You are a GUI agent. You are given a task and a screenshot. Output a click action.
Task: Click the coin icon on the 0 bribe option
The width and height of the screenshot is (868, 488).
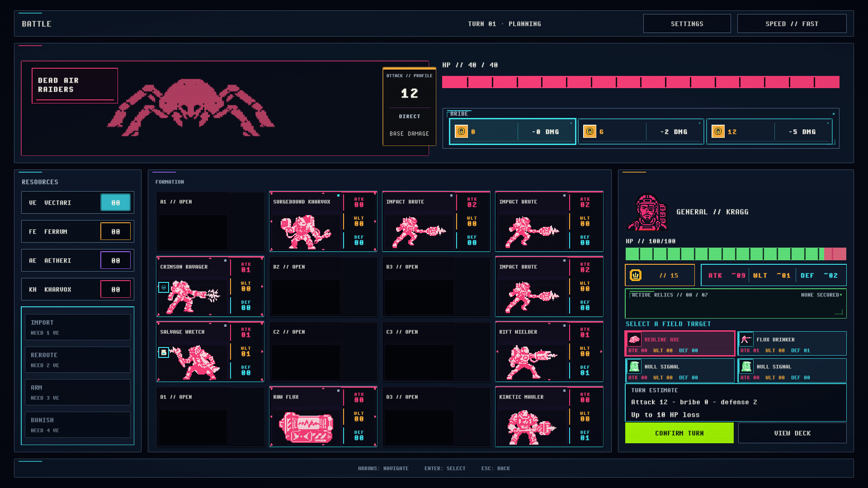pos(461,131)
